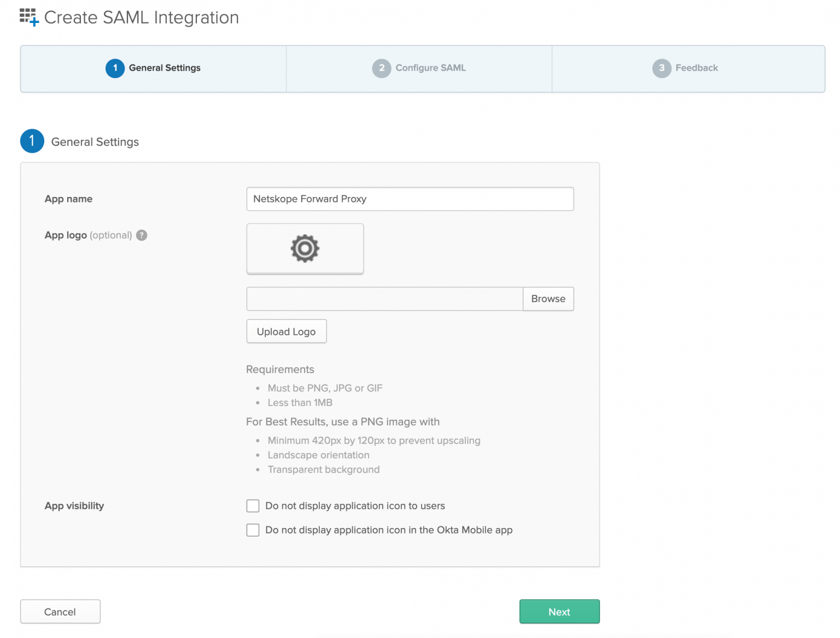Check hide icon in Okta Mobile app
The width and height of the screenshot is (840, 638).
[253, 530]
